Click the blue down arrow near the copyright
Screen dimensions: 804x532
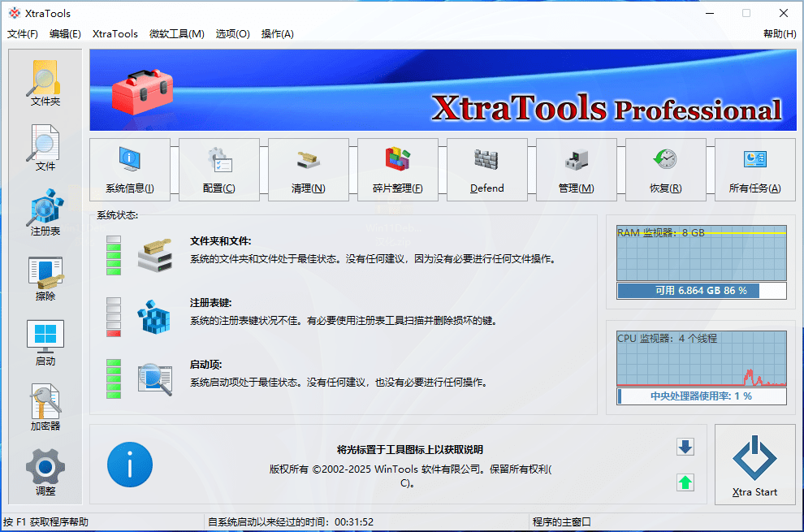tap(685, 448)
